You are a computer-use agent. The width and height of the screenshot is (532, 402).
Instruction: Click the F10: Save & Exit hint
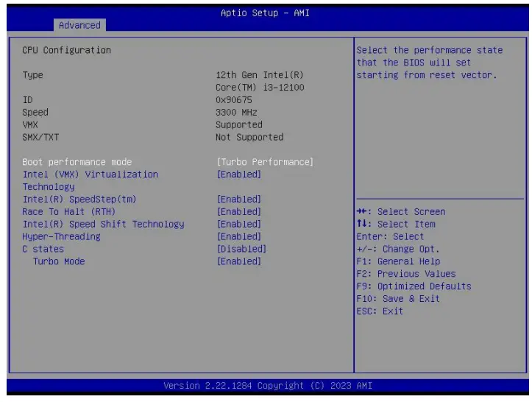398,299
